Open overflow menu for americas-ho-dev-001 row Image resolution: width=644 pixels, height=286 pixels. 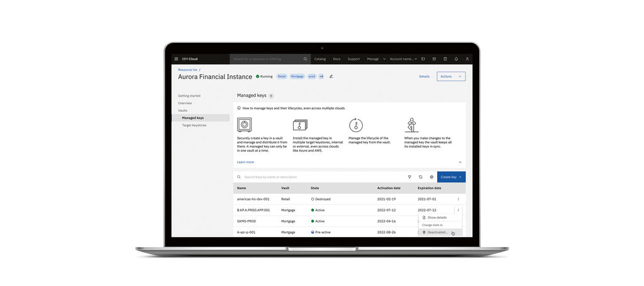[458, 199]
